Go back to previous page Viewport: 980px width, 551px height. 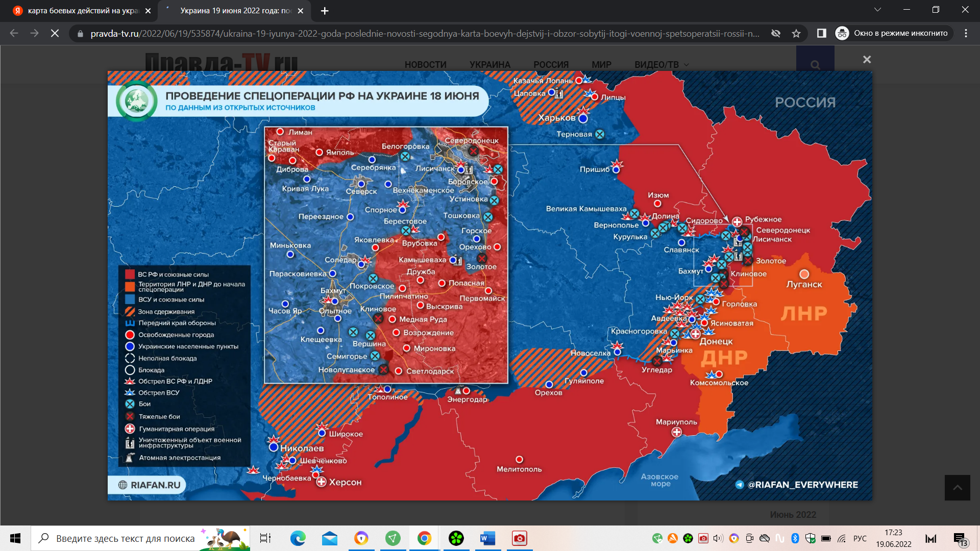[14, 33]
